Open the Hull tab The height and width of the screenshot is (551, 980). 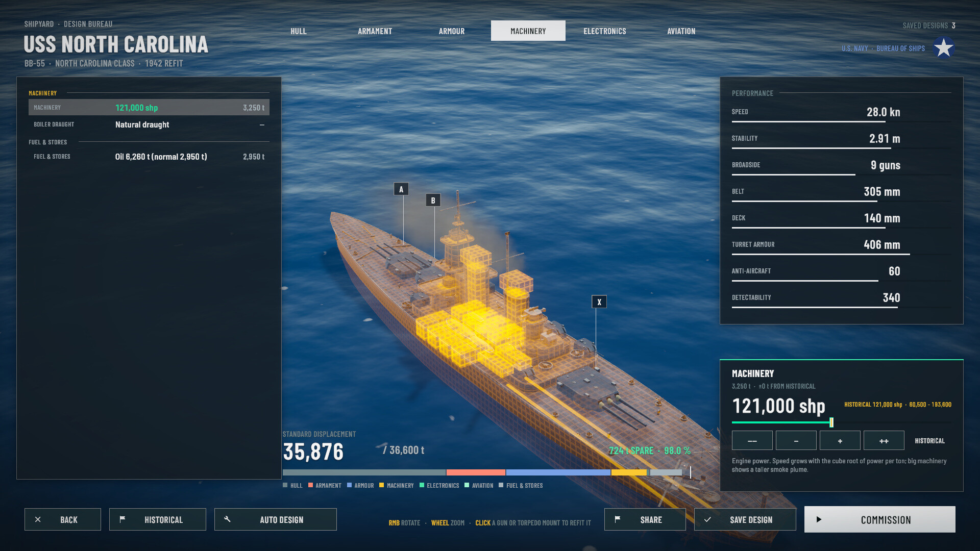299,31
